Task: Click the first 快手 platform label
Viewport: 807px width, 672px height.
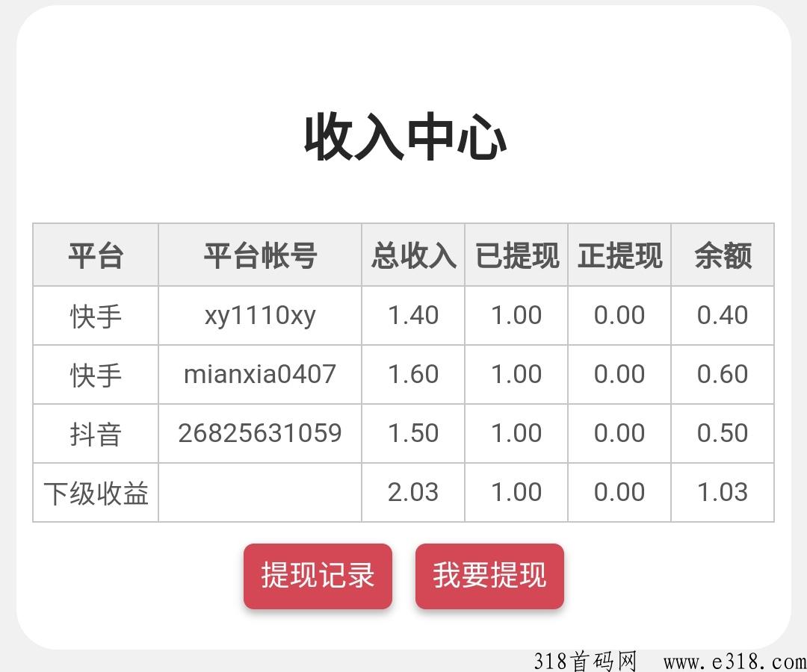Action: (96, 315)
